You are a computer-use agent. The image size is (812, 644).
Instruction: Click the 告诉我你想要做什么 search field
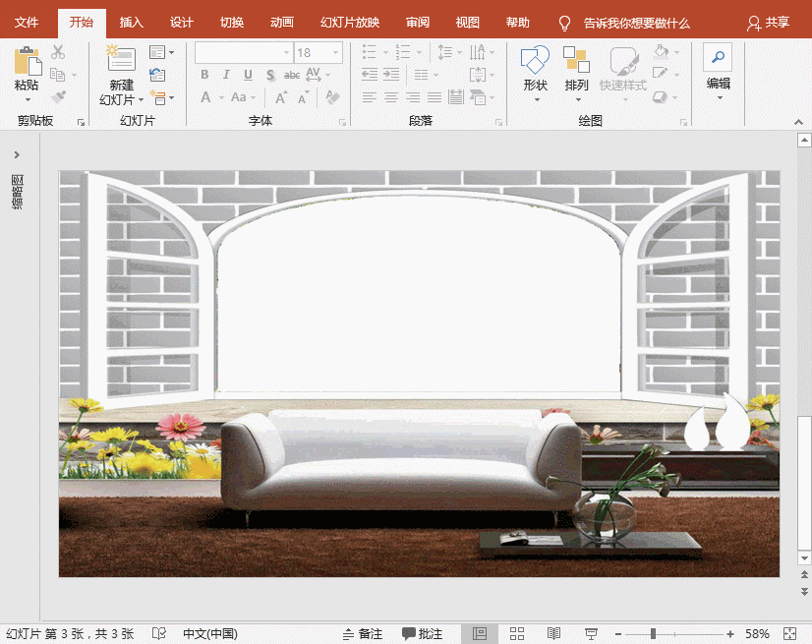636,23
